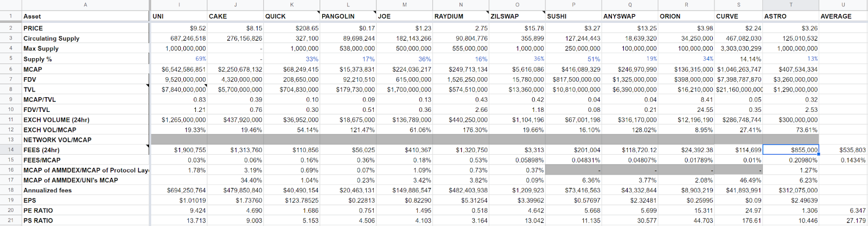Select the 176.30% RAYDIUM cell

[x=461, y=130]
